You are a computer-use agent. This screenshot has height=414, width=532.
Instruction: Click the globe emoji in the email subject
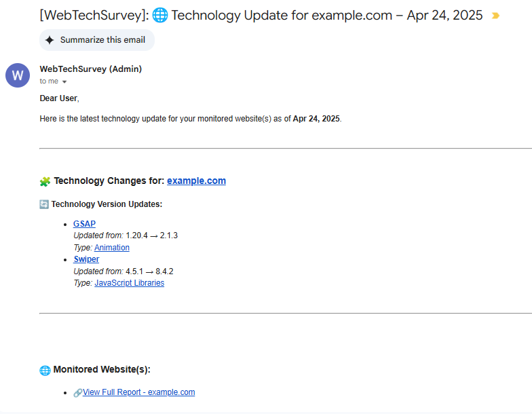click(x=159, y=16)
